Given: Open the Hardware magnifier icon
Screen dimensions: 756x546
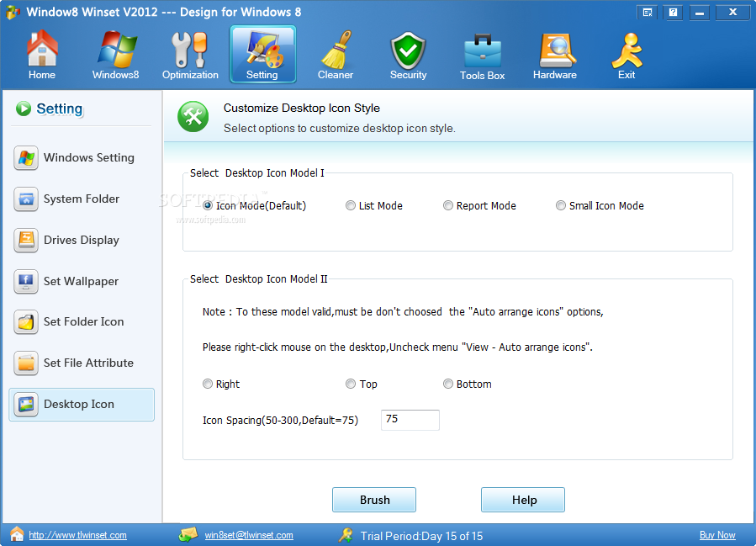Looking at the screenshot, I should [557, 50].
